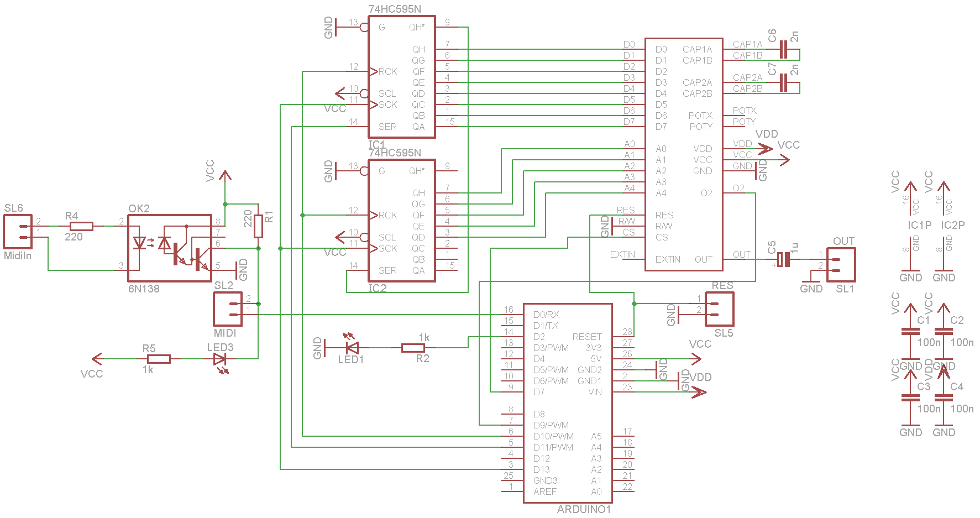Screen dimensions: 980x518
Task: Click resistor R5 next to LED3
Action: [159, 359]
